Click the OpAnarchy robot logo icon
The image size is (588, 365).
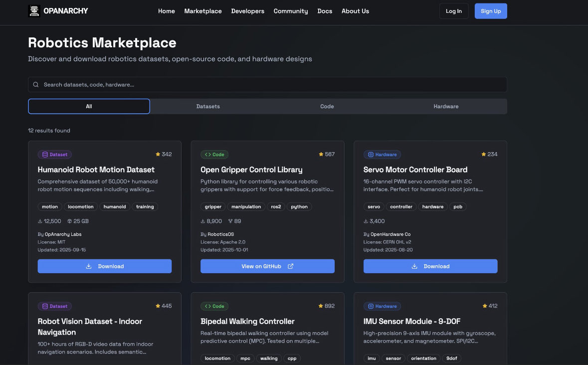(x=34, y=10)
